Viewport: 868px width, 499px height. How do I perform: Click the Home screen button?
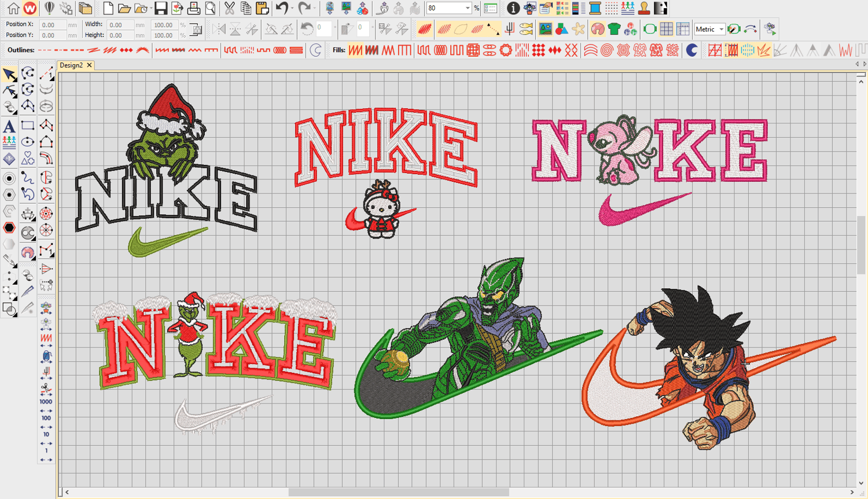click(x=13, y=8)
